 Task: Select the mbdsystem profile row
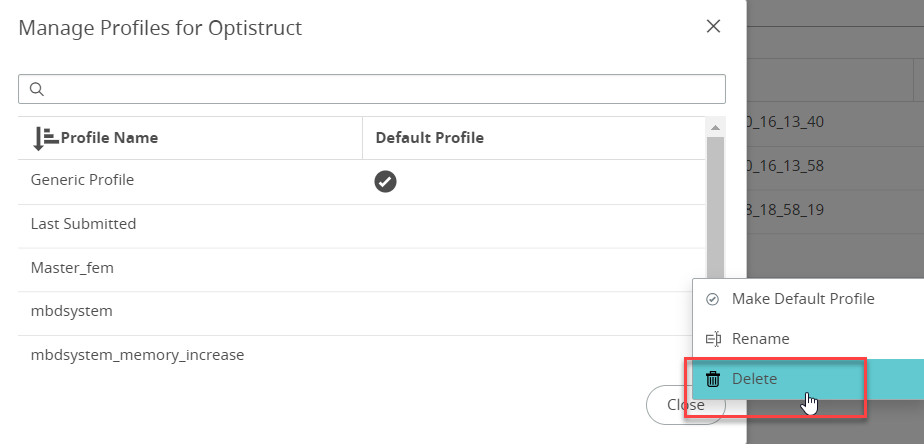[x=71, y=311]
